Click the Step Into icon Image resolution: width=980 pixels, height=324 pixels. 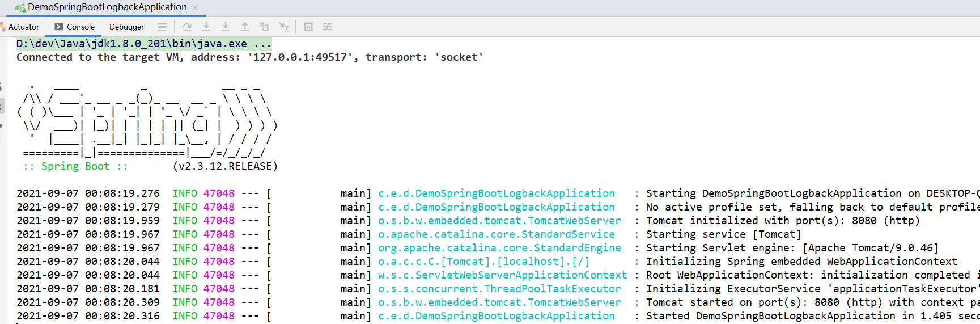[x=206, y=27]
